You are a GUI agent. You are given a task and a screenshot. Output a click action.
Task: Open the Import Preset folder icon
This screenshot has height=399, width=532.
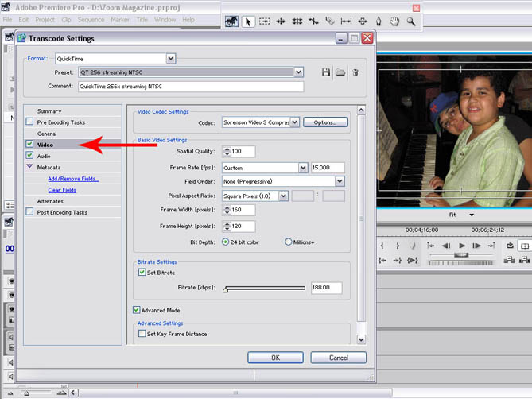[340, 72]
